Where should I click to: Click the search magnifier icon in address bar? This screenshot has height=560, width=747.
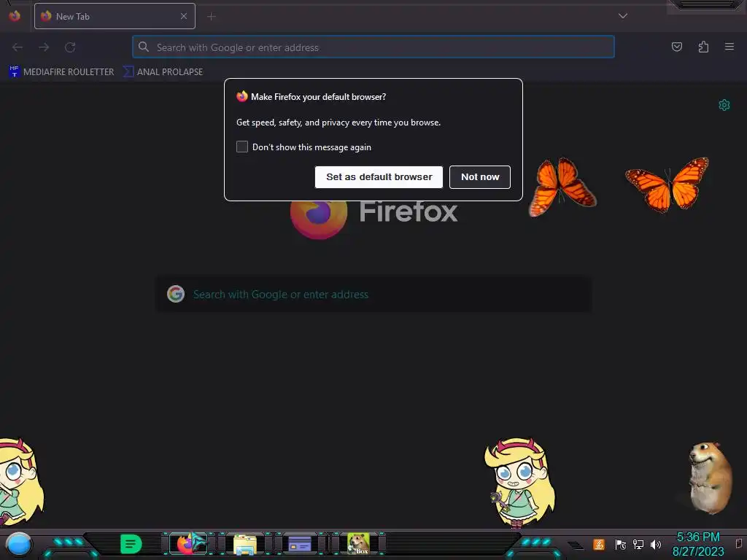pos(144,47)
